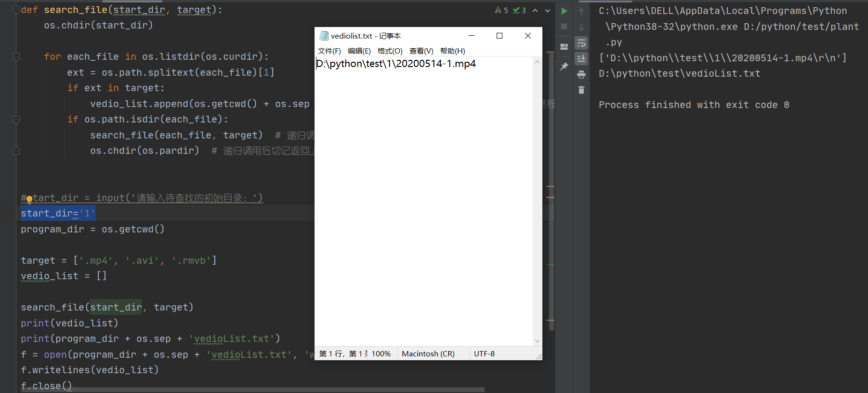Click the warnings count indicator showing 5

[x=501, y=10]
